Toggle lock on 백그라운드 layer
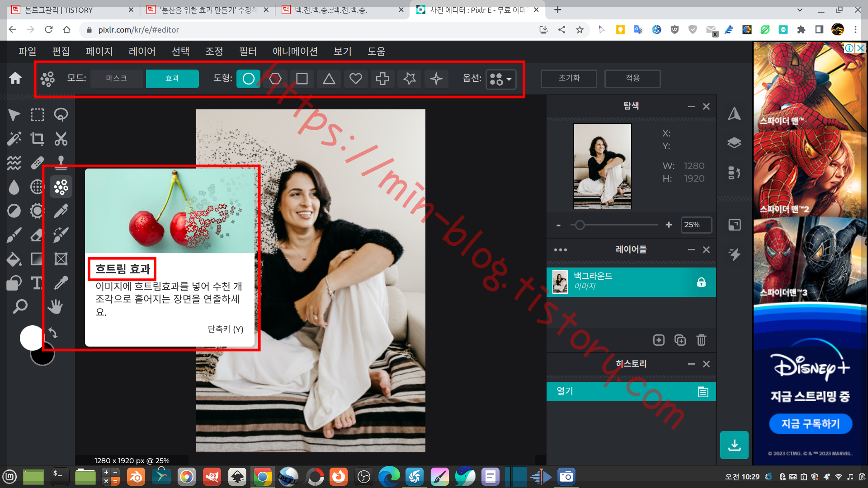The height and width of the screenshot is (488, 868). (x=701, y=282)
